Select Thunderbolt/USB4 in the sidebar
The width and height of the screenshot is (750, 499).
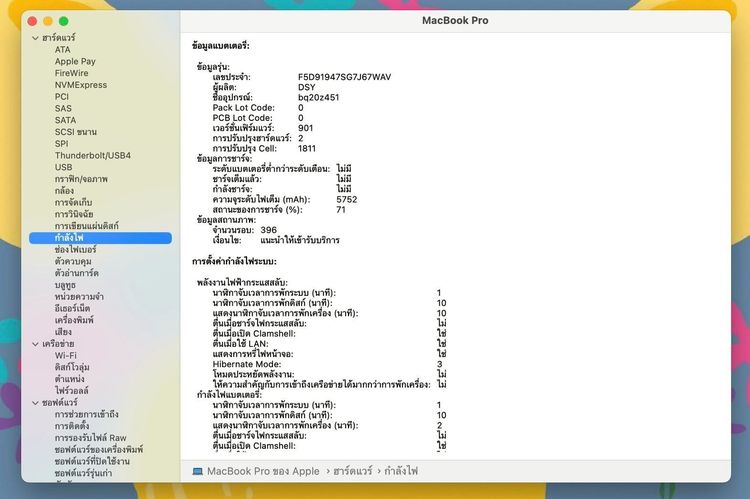92,155
